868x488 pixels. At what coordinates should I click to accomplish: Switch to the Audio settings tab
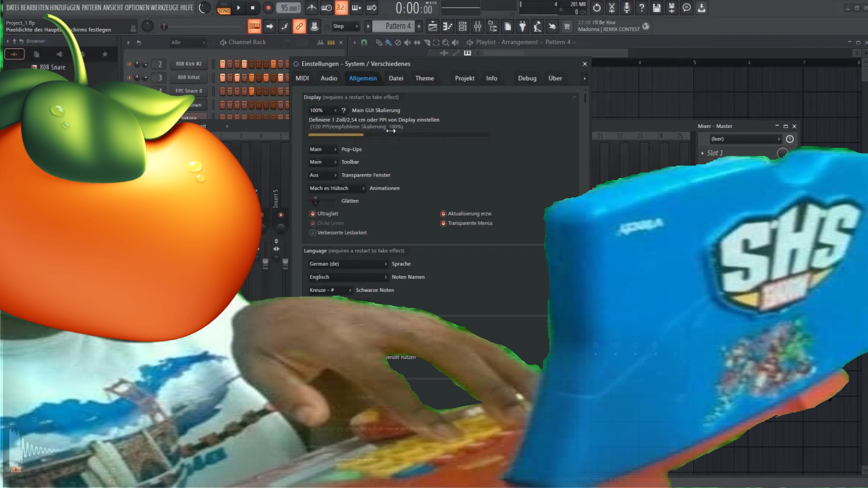click(328, 78)
